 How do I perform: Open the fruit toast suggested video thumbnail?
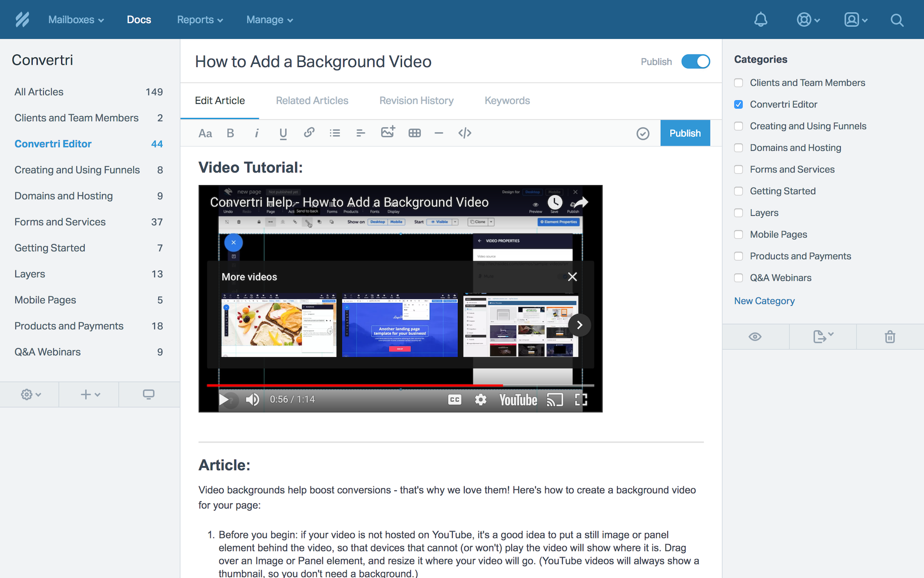click(x=279, y=325)
